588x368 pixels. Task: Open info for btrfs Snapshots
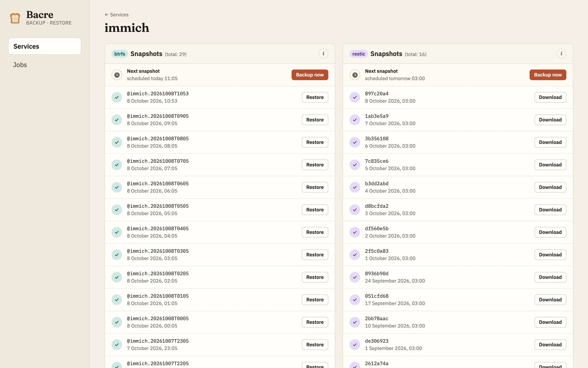(x=323, y=54)
